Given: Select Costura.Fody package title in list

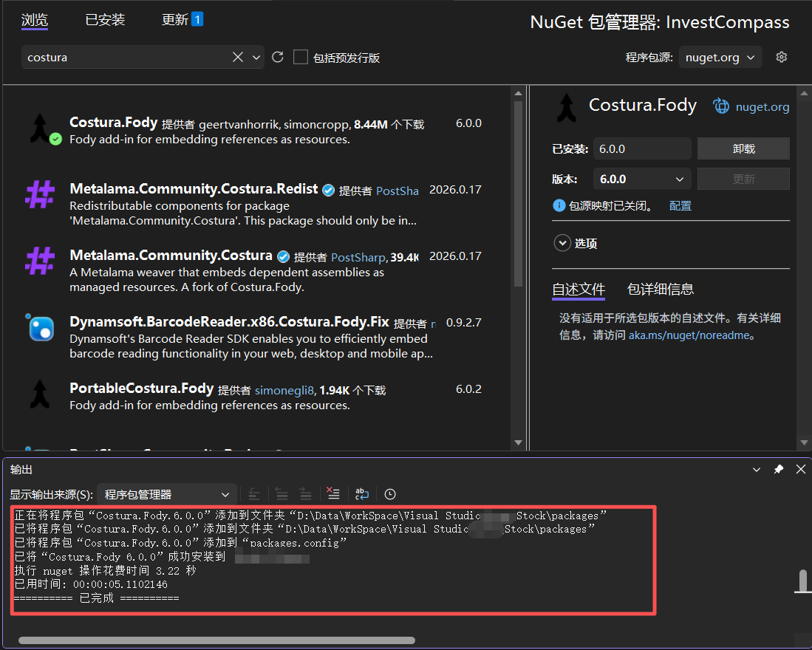Looking at the screenshot, I should pyautogui.click(x=113, y=122).
